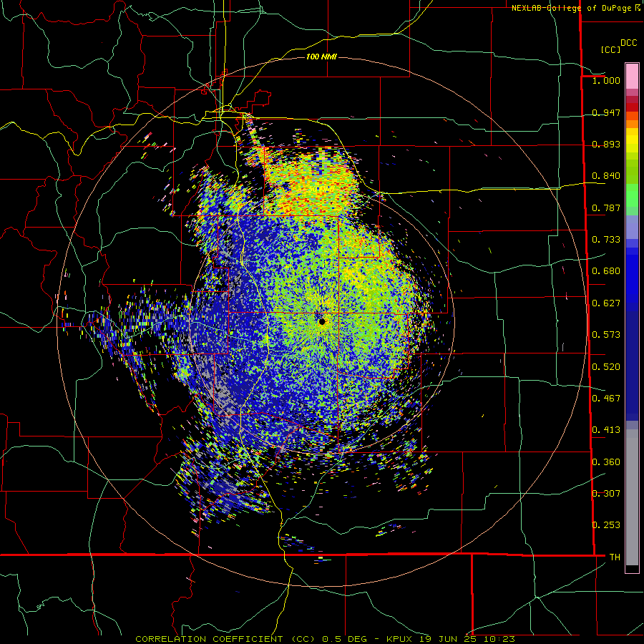644x644 pixels.
Task: Click the 100 NMI range ring label
Action: [321, 57]
